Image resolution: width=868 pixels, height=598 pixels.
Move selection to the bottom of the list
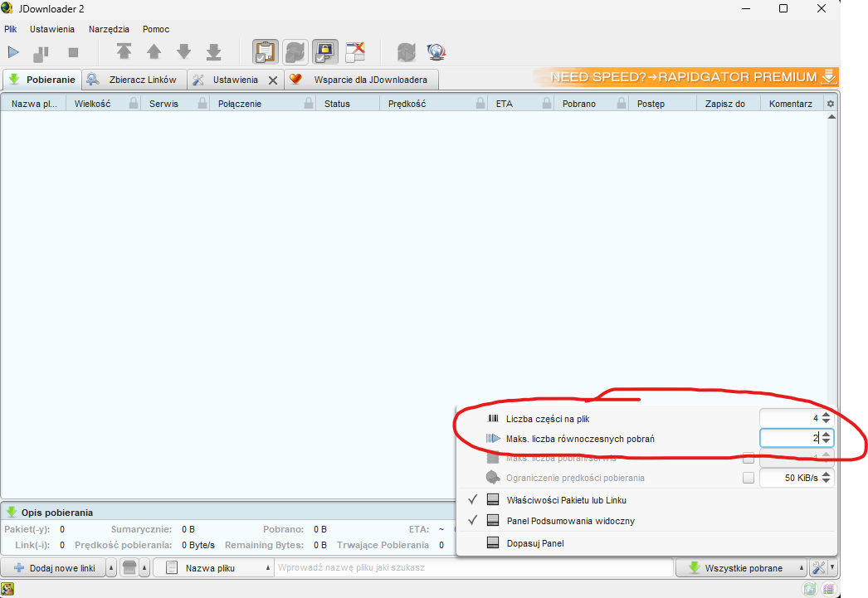tap(213, 52)
